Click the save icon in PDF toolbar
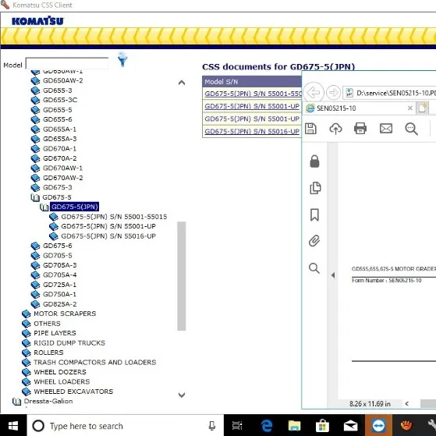The width and height of the screenshot is (436, 436). coord(311,129)
